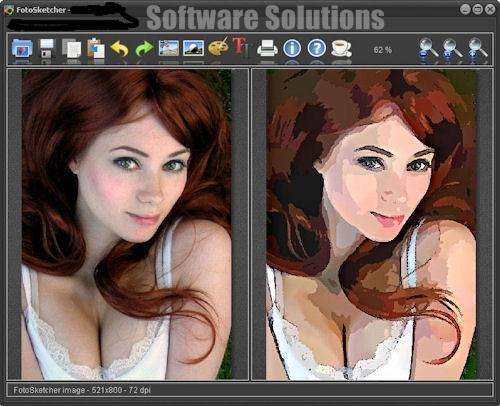Screen dimensions: 500x406
Task: Click the second landscape picture icon
Action: (x=194, y=48)
